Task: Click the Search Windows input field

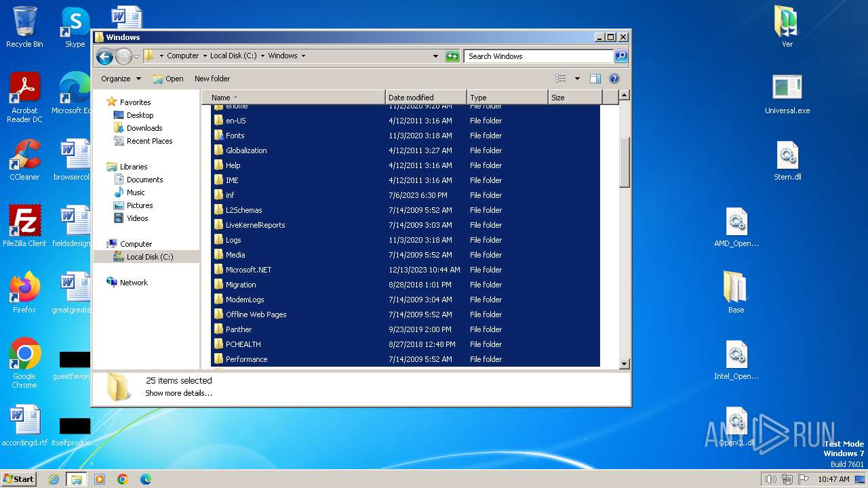Action: coord(539,56)
